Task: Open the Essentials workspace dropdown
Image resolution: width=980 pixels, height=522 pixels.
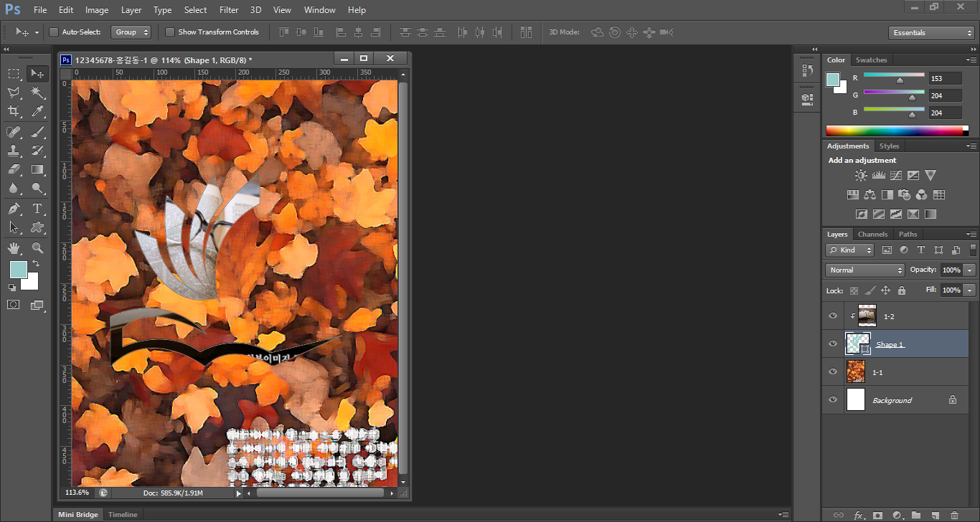Action: (930, 33)
